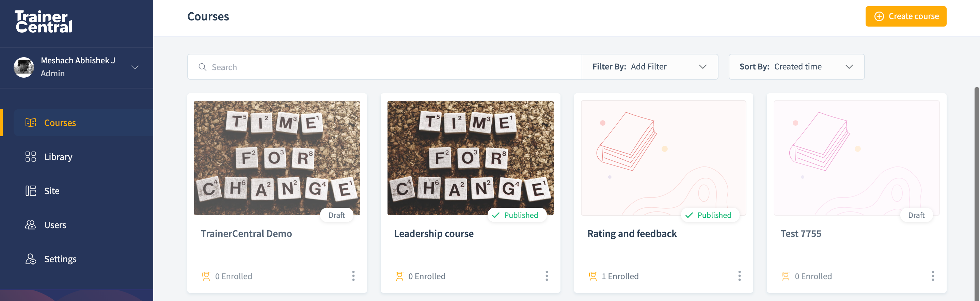The height and width of the screenshot is (301, 980).
Task: Open the Test 7755 course thumbnail
Action: tap(856, 158)
